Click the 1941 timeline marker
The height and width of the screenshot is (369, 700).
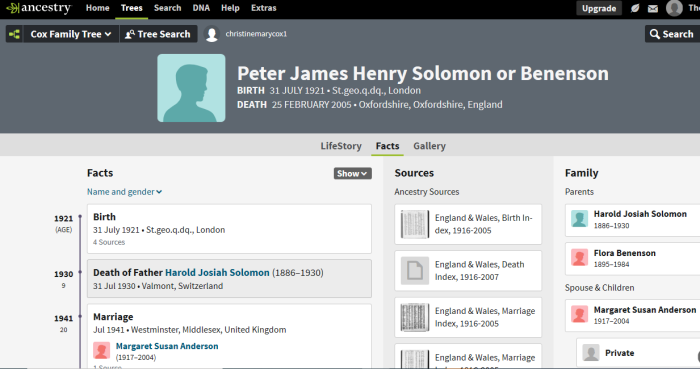click(80, 316)
